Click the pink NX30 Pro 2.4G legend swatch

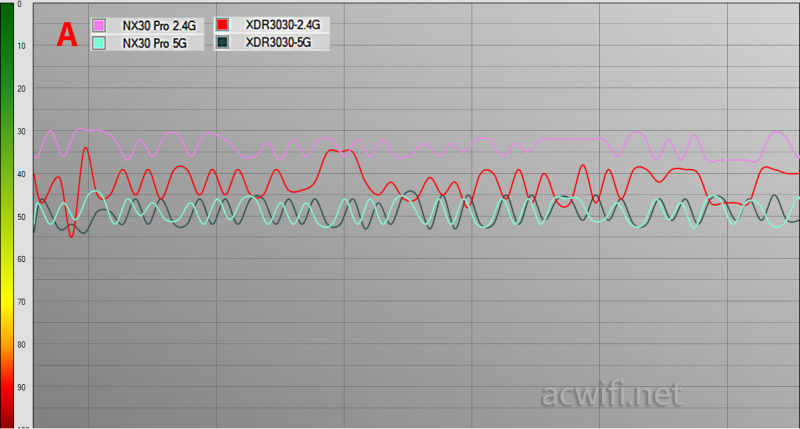pos(99,24)
